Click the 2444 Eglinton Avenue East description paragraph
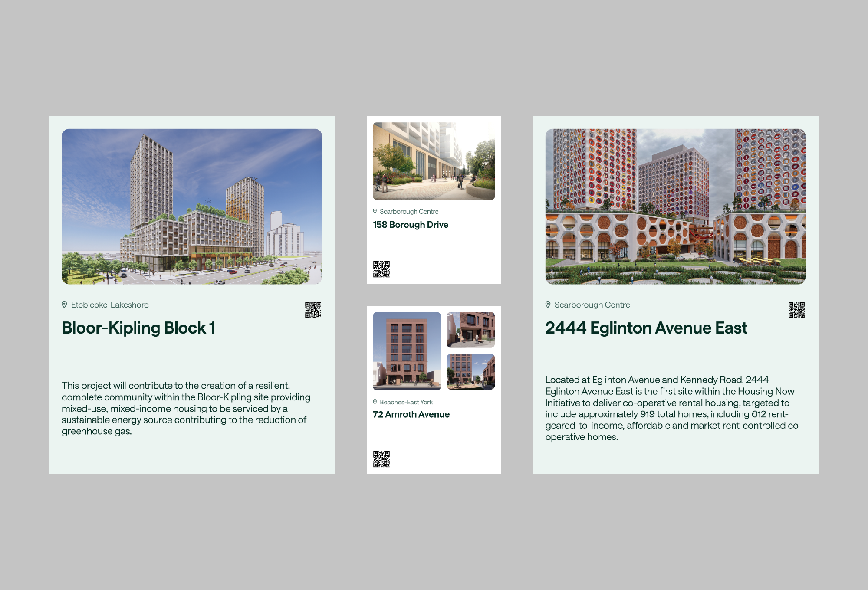Screen dimensions: 868x590 pos(674,408)
